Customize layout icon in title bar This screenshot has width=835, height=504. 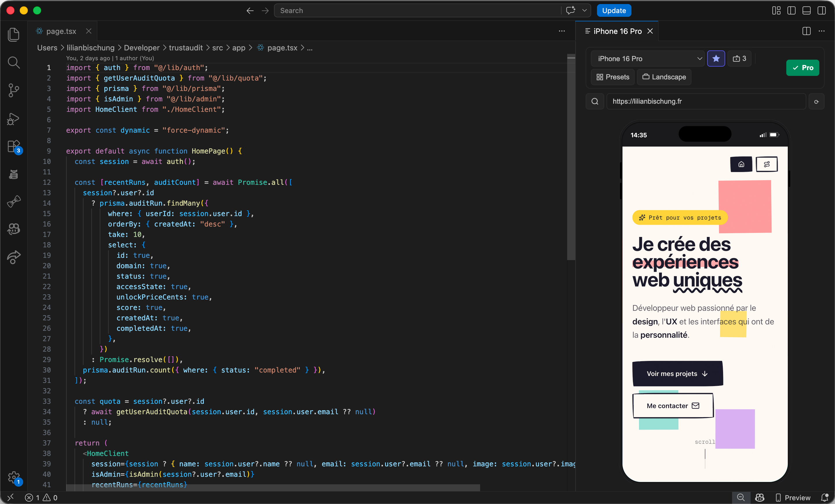(x=776, y=10)
